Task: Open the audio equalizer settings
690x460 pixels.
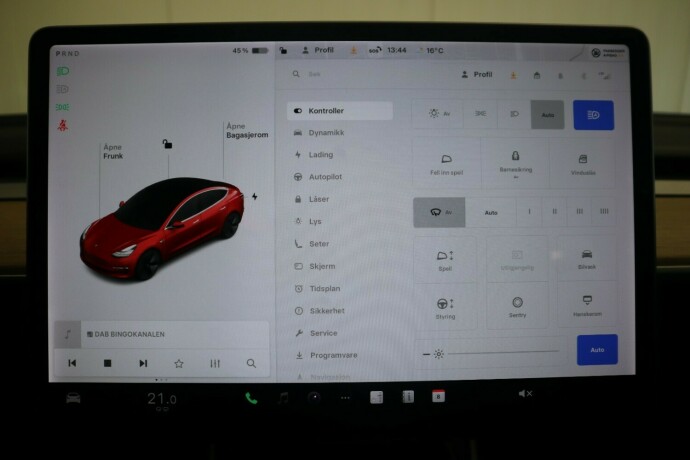Action: [215, 363]
